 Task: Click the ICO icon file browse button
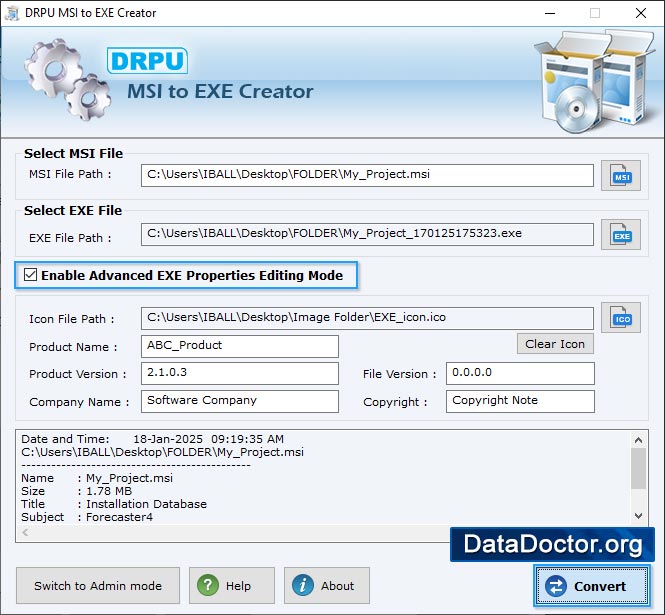point(620,318)
